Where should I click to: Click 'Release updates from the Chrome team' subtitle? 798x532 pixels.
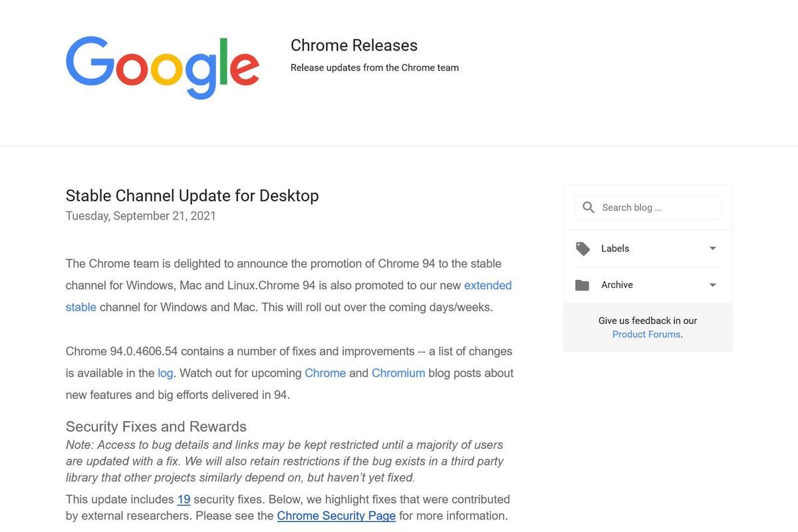pos(374,68)
